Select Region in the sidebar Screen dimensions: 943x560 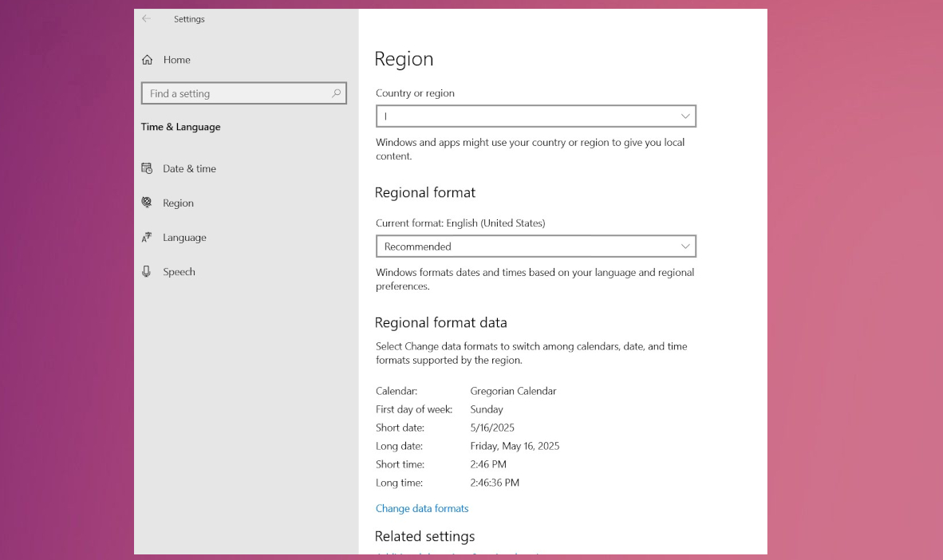point(178,203)
